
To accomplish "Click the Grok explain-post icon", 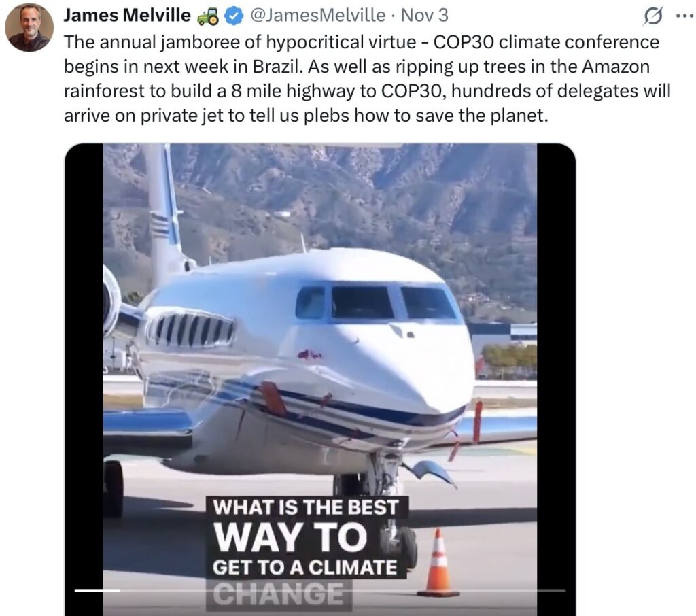I will point(653,16).
